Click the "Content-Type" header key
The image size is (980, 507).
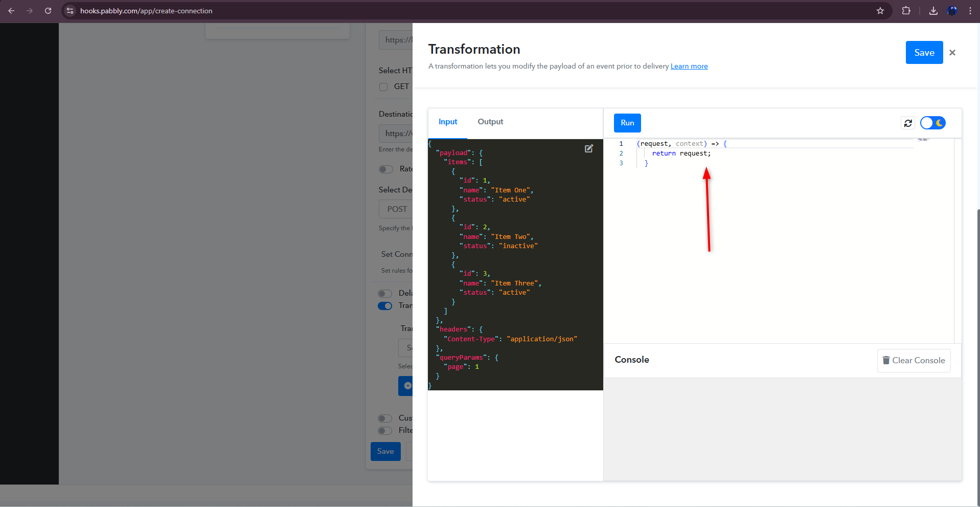471,339
